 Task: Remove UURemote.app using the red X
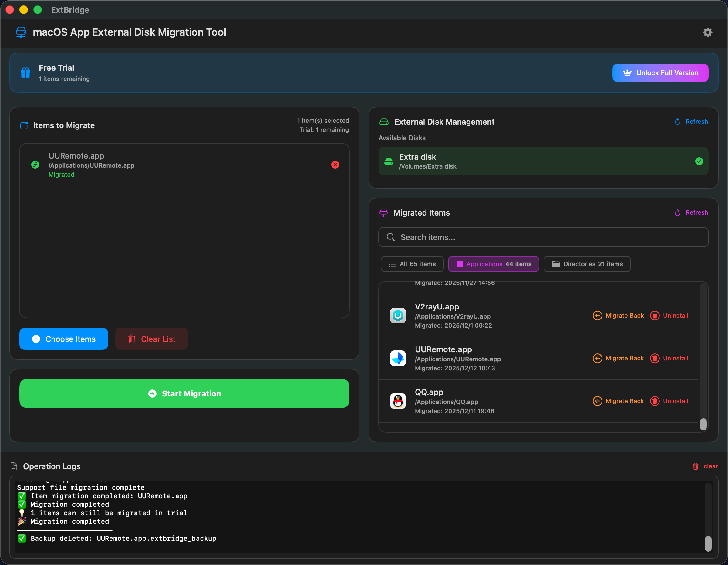[335, 165]
